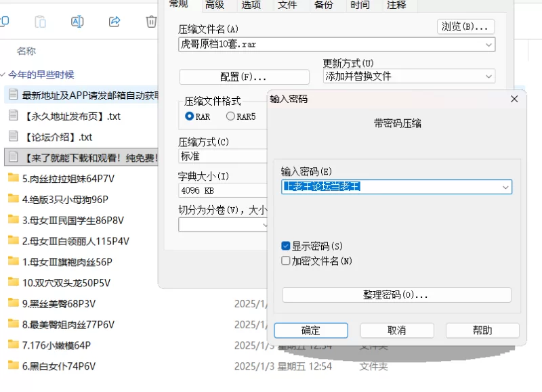Expand the 输入密码 combo box dropdown arrow
542x392 pixels.
pos(505,187)
